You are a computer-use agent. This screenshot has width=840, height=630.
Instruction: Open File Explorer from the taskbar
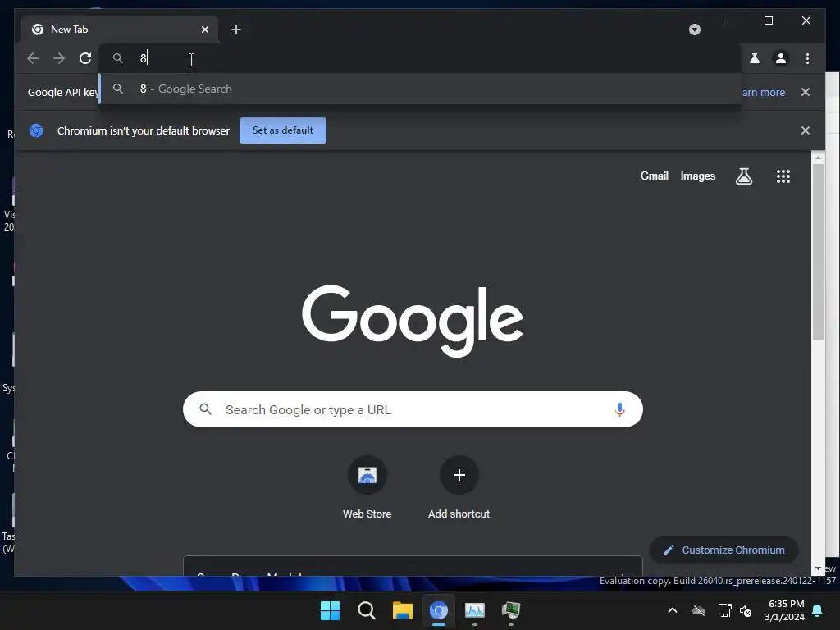click(x=402, y=610)
